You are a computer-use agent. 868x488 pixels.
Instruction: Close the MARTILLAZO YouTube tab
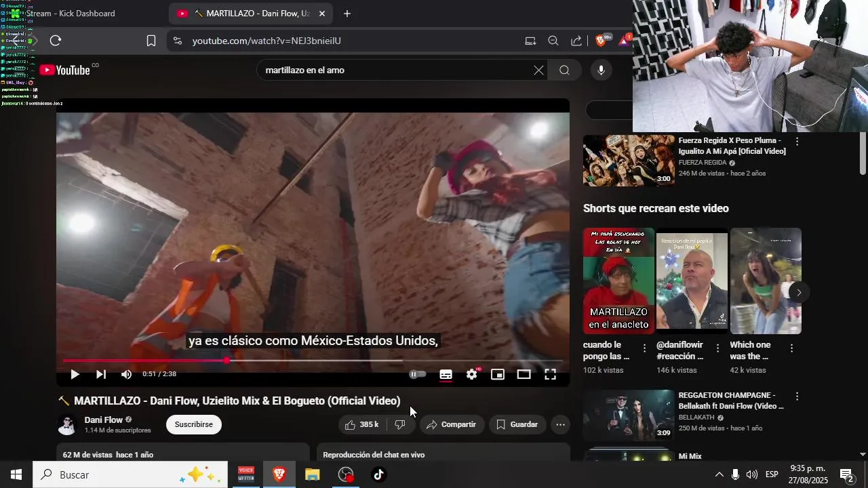point(322,14)
